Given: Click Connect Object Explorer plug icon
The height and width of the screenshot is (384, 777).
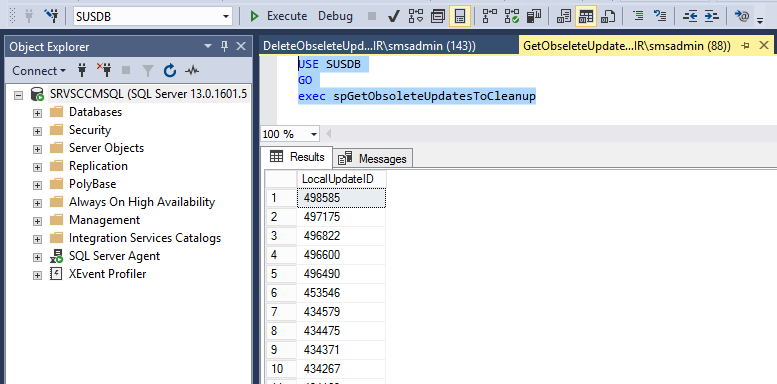Looking at the screenshot, I should [82, 71].
